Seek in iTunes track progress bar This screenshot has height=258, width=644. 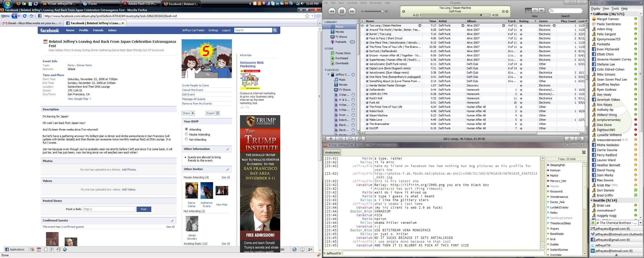pos(455,15)
